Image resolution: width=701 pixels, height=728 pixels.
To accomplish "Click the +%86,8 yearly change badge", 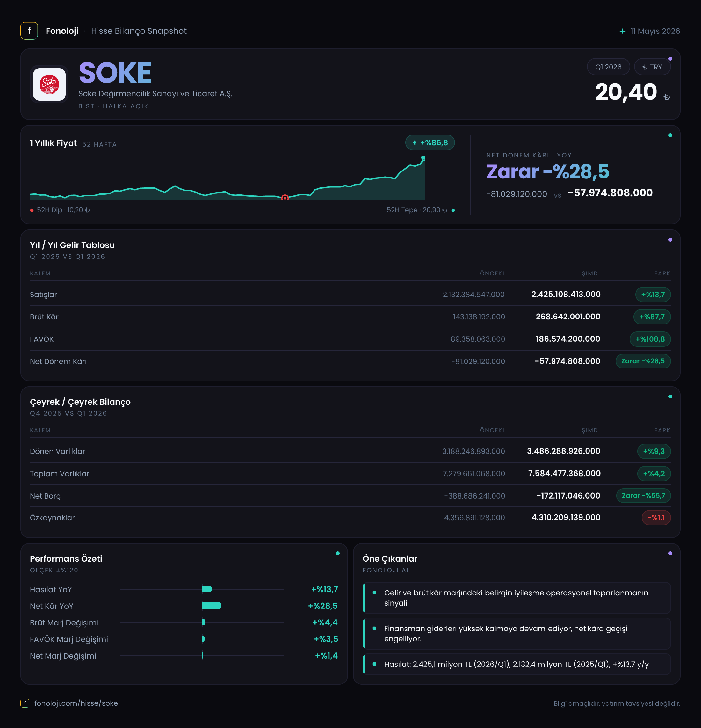I will click(430, 142).
